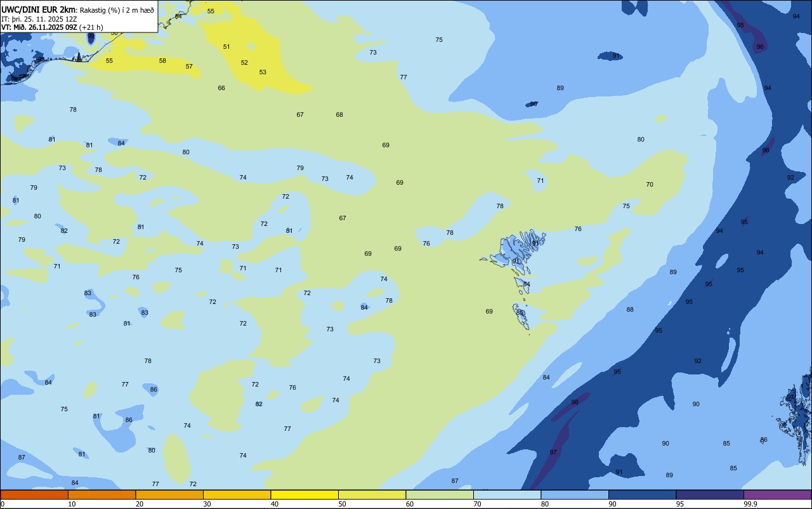Click the map value '88'
Viewport: 812px width, 509px height.
tap(630, 310)
